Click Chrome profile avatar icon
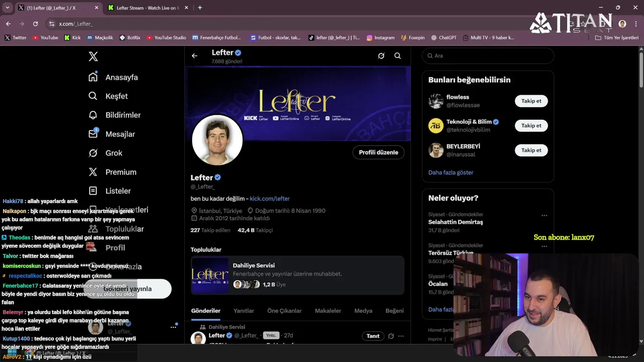644x362 pixels. [x=622, y=24]
